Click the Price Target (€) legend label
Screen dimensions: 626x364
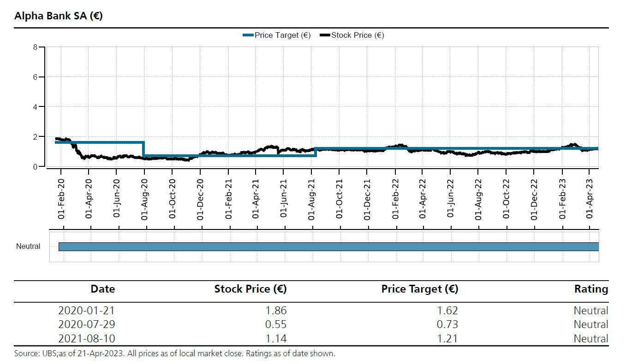[x=283, y=35]
